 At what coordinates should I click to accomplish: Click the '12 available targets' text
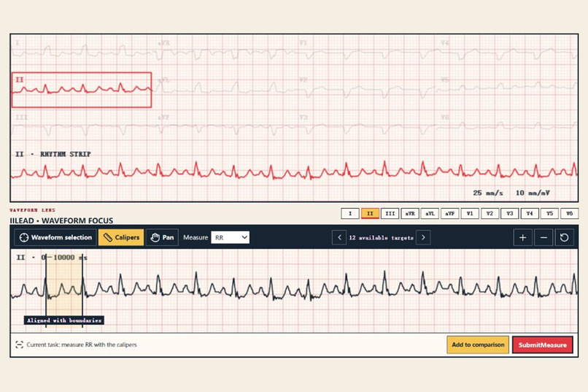pos(382,238)
